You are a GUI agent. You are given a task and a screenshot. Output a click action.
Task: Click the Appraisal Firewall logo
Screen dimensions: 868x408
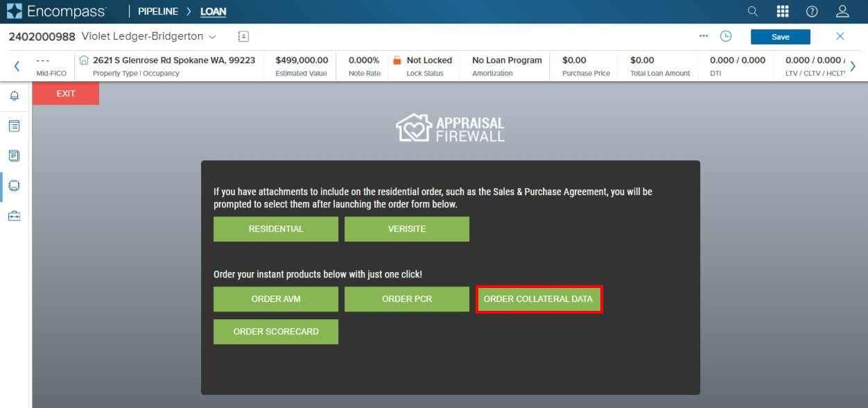tap(450, 128)
